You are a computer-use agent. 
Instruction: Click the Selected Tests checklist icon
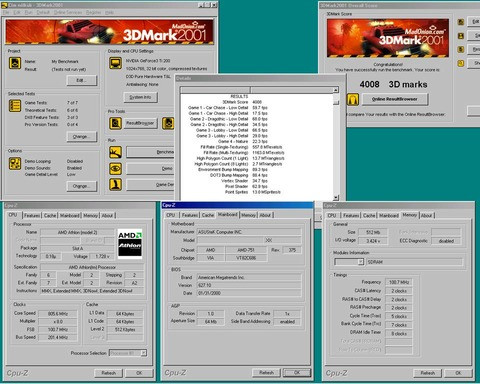15,106
